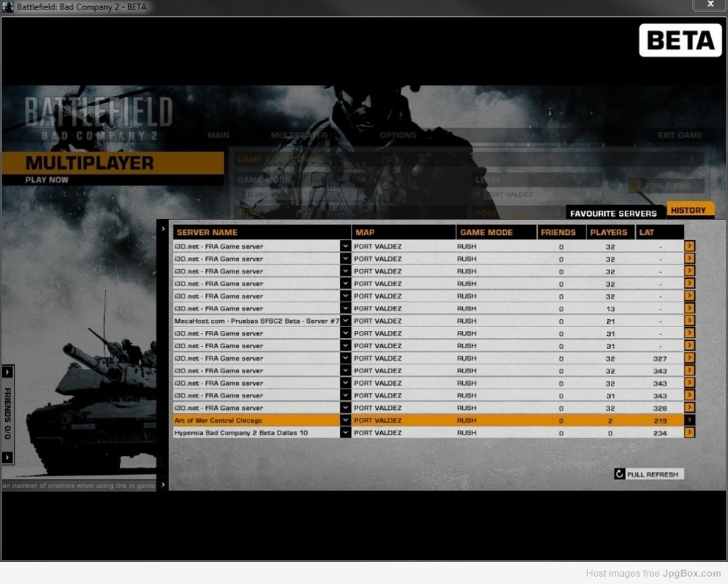This screenshot has height=584, width=728.
Task: Sort by the Map column header
Action: tap(404, 232)
